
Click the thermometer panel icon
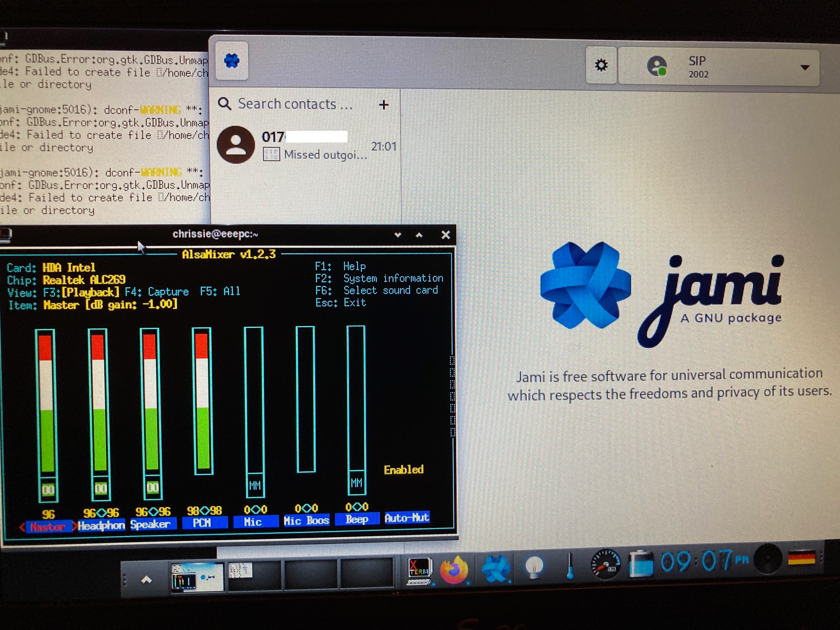570,566
